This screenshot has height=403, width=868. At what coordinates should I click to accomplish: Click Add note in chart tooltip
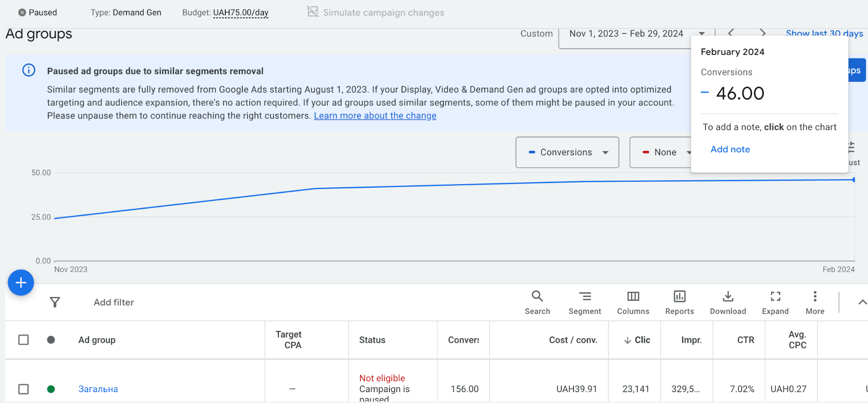(730, 149)
